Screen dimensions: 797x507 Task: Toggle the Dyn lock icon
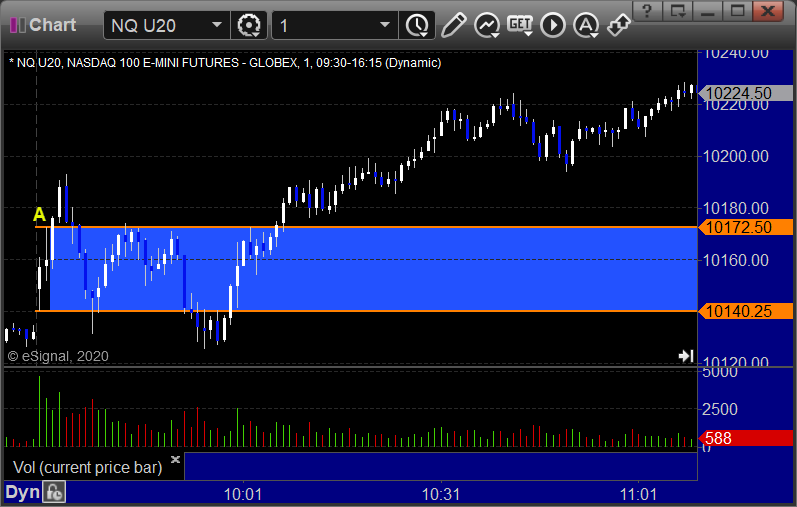(54, 492)
